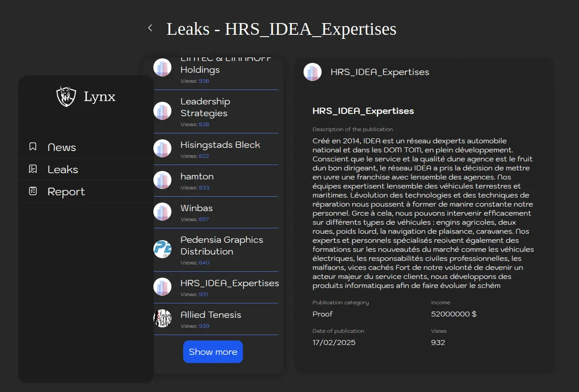Select the Hisingstads Bleck entry title
Image resolution: width=579 pixels, height=392 pixels.
[220, 145]
